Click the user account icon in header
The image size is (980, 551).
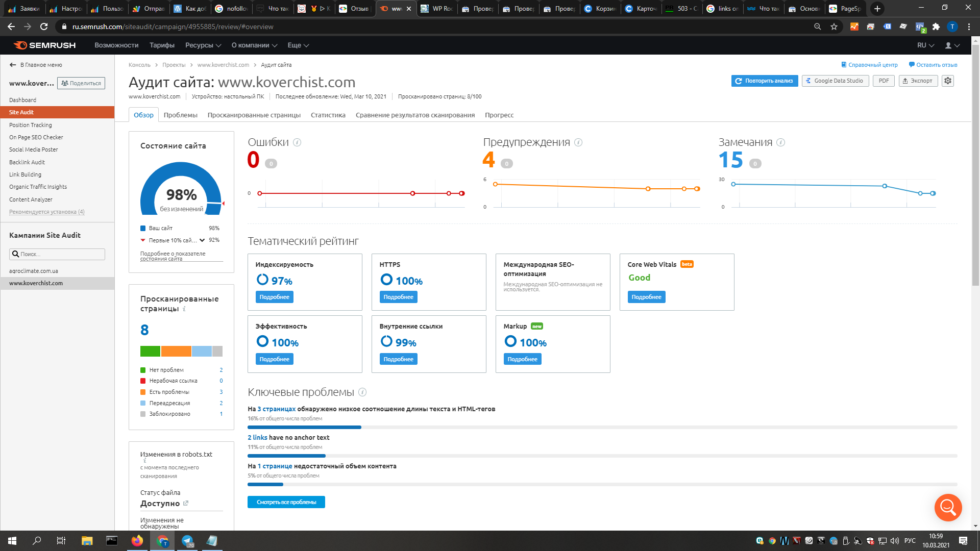tap(952, 45)
